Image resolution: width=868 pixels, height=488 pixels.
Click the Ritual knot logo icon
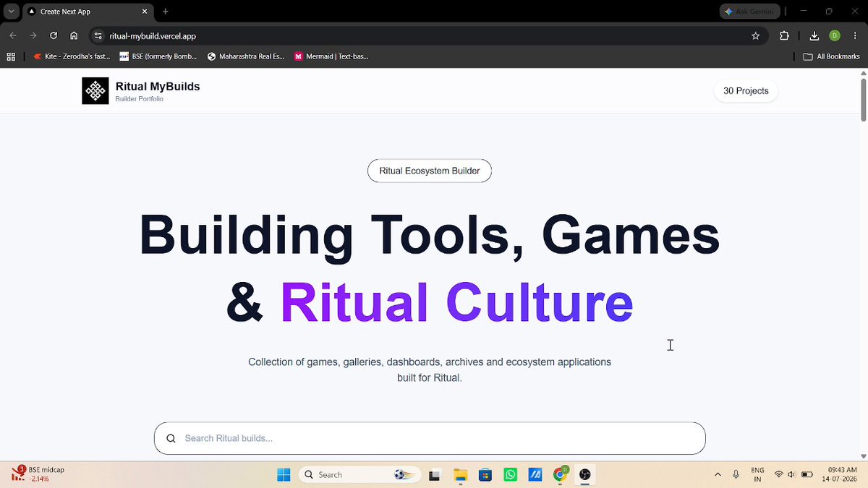coord(95,91)
